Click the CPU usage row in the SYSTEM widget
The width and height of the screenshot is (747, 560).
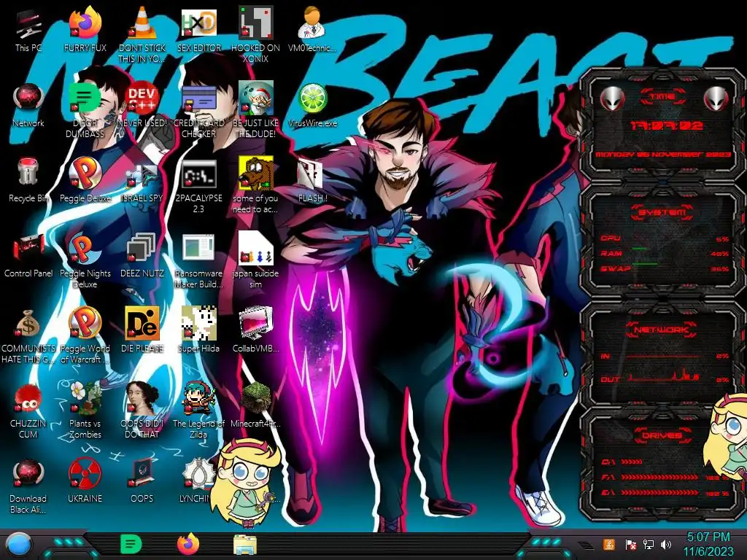click(665, 238)
